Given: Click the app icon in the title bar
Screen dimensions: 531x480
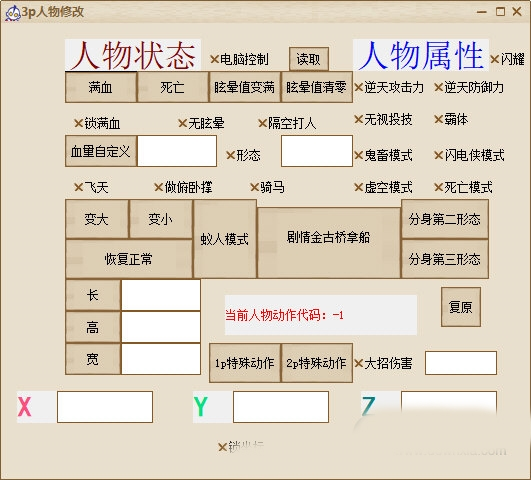Looking at the screenshot, I should 13,13.
